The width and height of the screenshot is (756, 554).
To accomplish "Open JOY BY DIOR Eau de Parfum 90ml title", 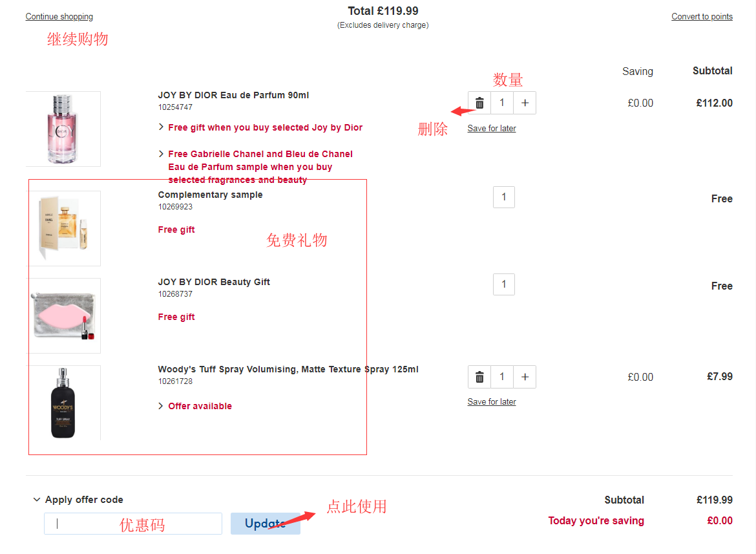I will pos(233,95).
